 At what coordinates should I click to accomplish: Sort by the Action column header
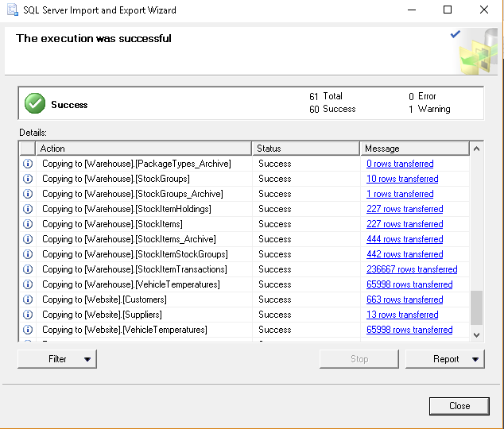(143, 149)
